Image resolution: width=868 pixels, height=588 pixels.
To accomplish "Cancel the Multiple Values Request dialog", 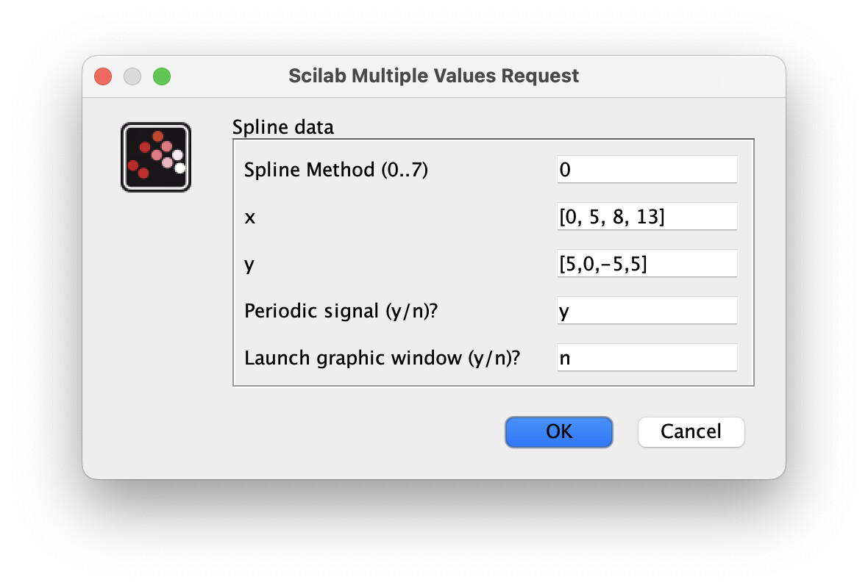I will 691,431.
